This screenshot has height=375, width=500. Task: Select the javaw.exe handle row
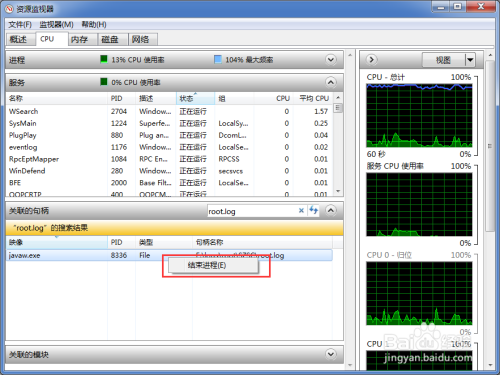(x=169, y=255)
